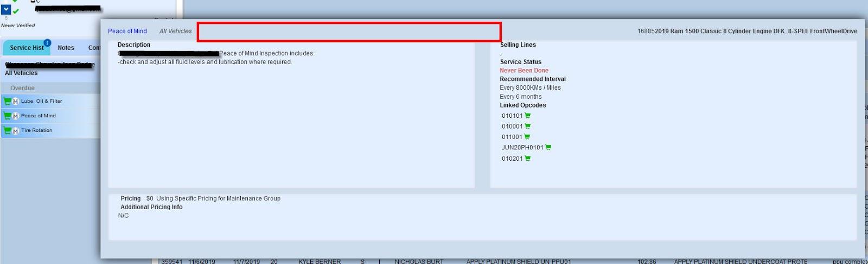
Task: Click info badge on Service Hist tab
Action: click(47, 42)
